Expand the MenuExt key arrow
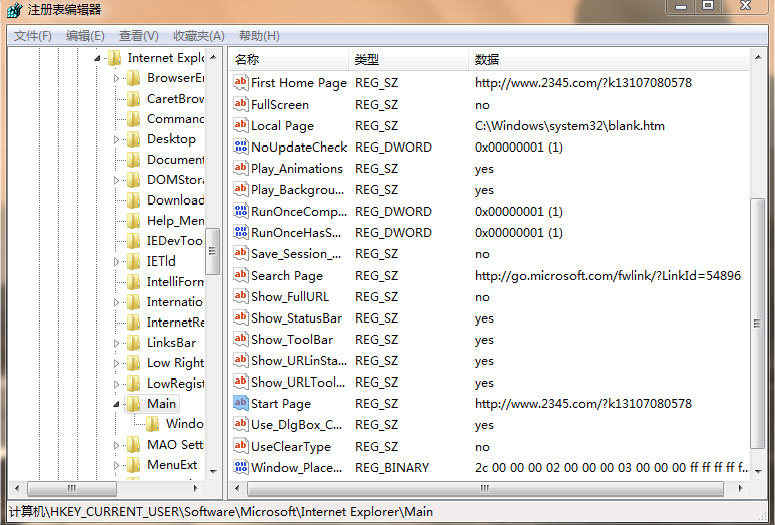 click(x=117, y=465)
